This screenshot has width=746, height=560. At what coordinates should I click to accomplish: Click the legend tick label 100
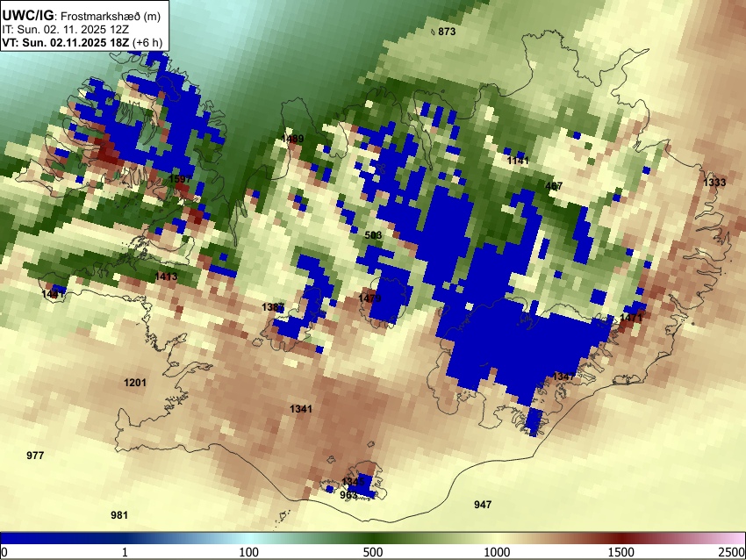[249, 552]
